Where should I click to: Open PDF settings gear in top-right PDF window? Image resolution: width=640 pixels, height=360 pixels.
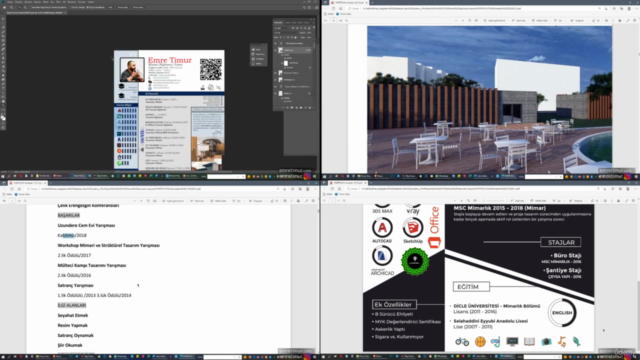point(635,20)
